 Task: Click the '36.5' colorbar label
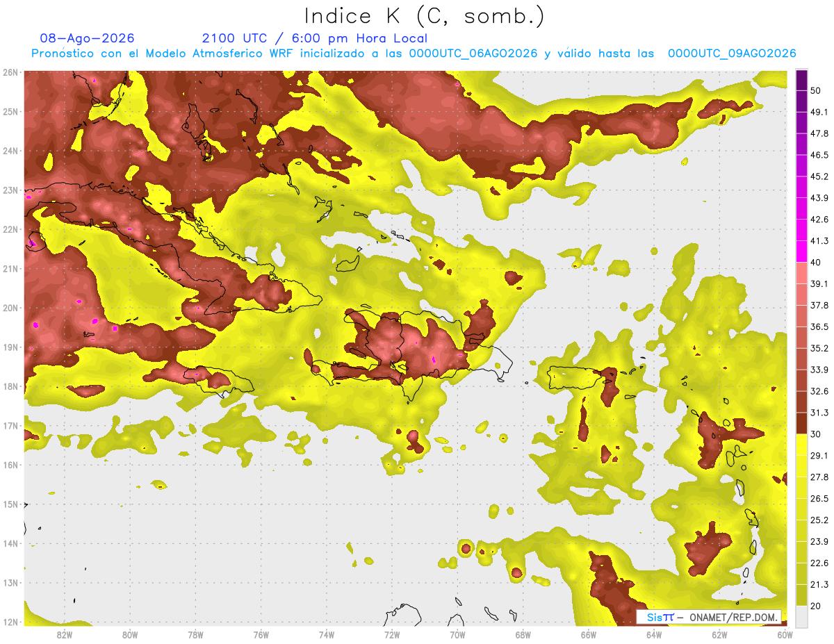[819, 327]
